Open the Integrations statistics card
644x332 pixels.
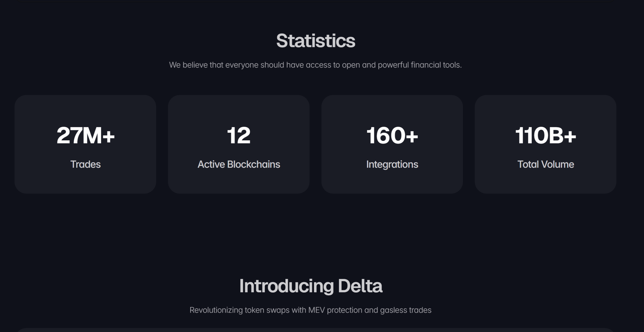(x=392, y=144)
